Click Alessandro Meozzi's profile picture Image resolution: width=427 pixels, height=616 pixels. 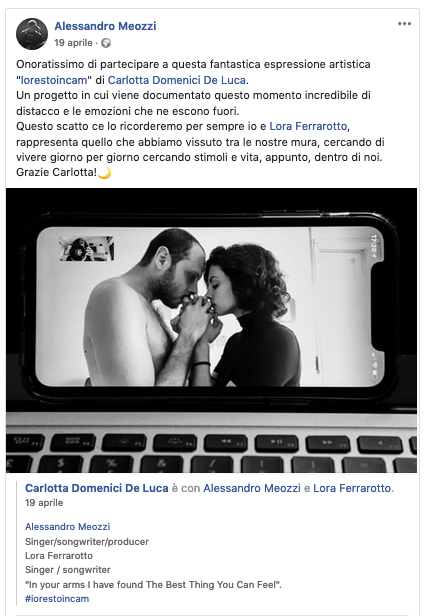(x=32, y=34)
